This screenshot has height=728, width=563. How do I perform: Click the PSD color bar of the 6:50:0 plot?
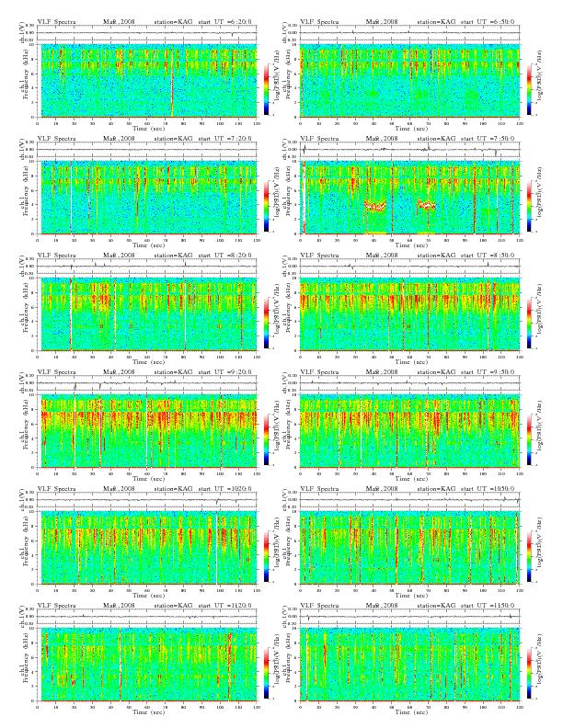click(x=530, y=89)
